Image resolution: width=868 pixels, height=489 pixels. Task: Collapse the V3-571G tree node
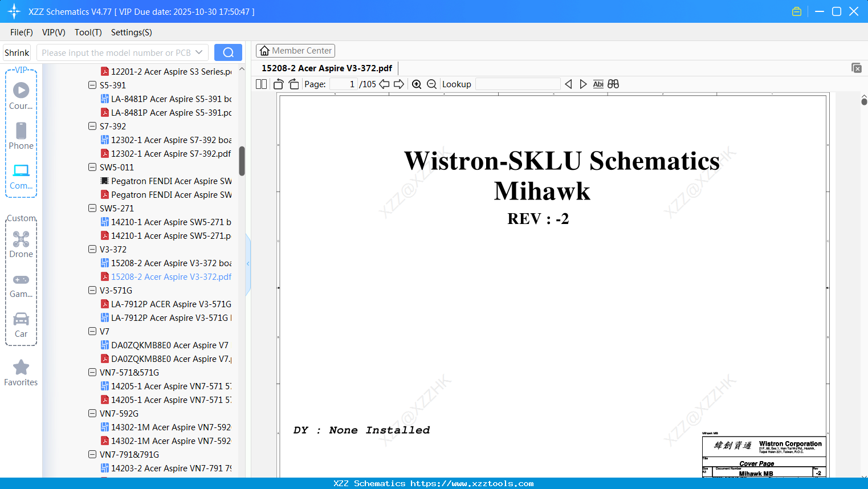click(92, 290)
